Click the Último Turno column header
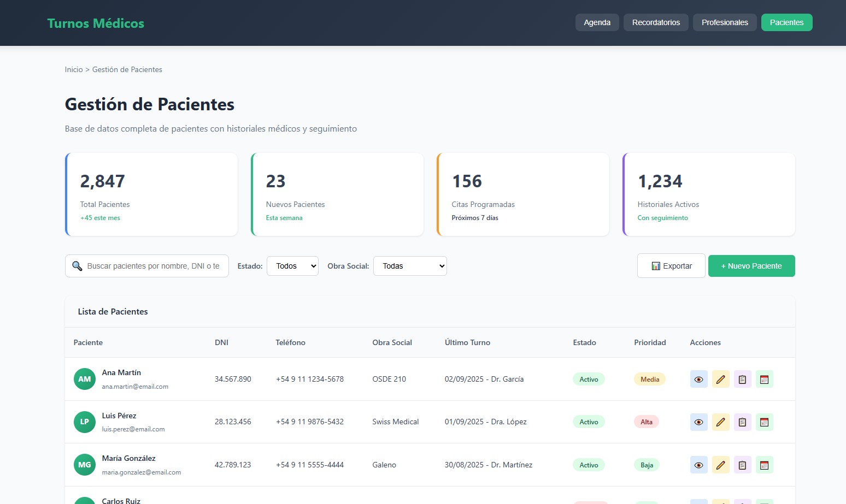Image resolution: width=846 pixels, height=504 pixels. (x=467, y=342)
